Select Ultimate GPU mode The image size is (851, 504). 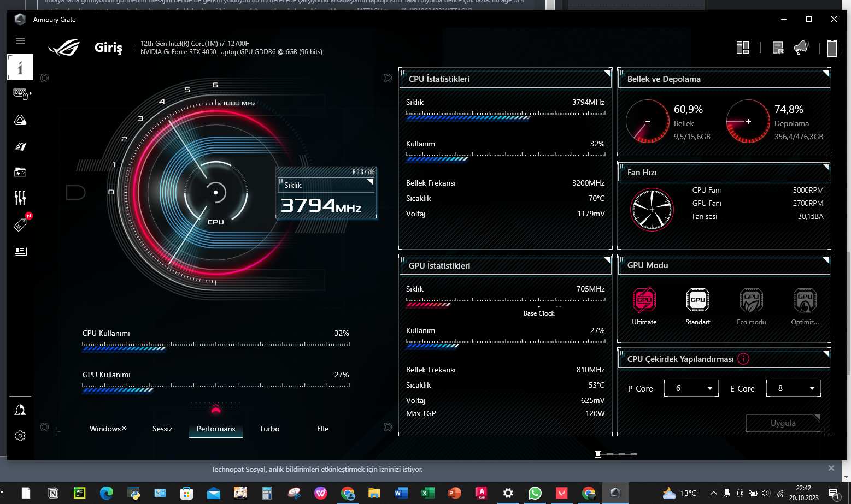[644, 306]
